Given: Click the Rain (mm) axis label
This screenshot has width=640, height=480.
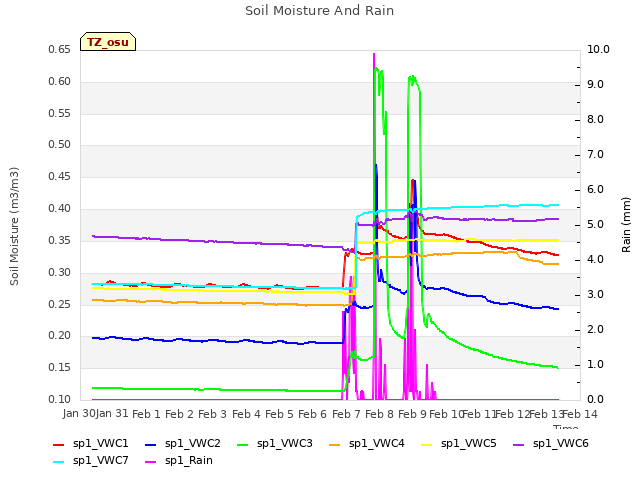Looking at the screenshot, I should coord(626,225).
